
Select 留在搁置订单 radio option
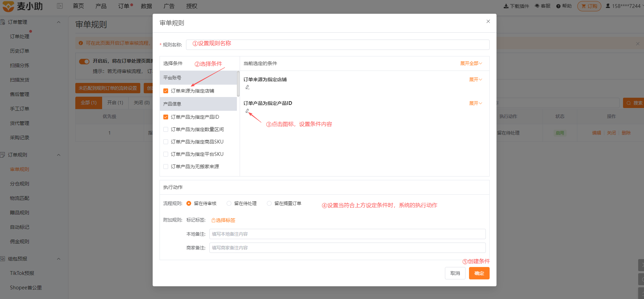pos(269,203)
